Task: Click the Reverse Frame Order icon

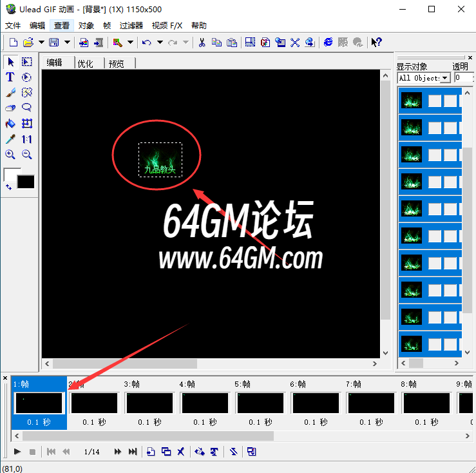Action: point(233,452)
